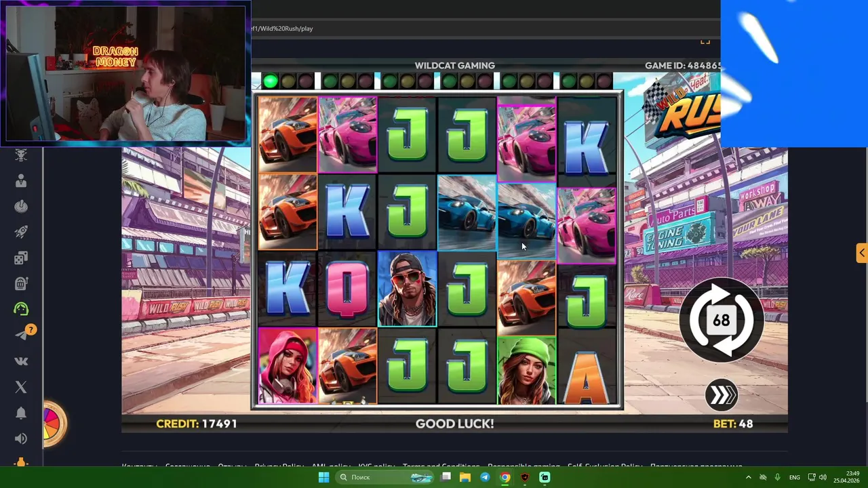Open File Explorer from the taskbar

465,477
